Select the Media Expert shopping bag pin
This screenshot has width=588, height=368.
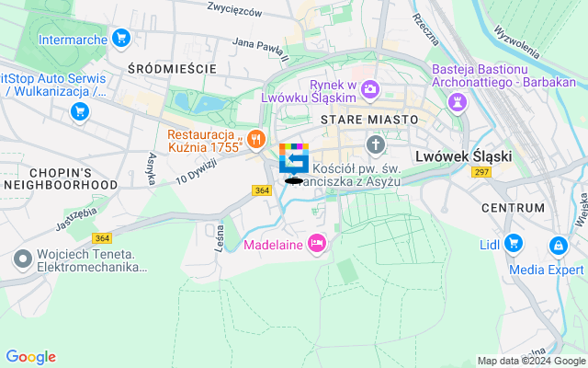point(559,247)
